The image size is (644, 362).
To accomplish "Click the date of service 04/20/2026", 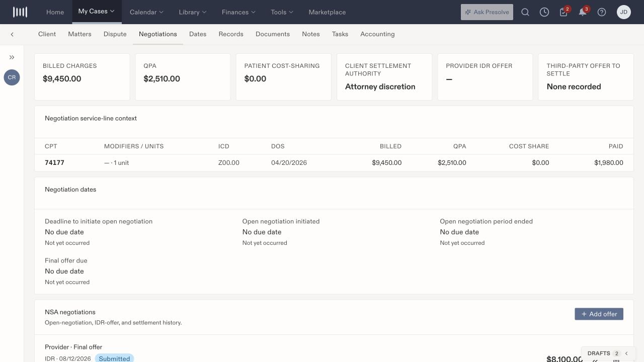I will (x=289, y=163).
